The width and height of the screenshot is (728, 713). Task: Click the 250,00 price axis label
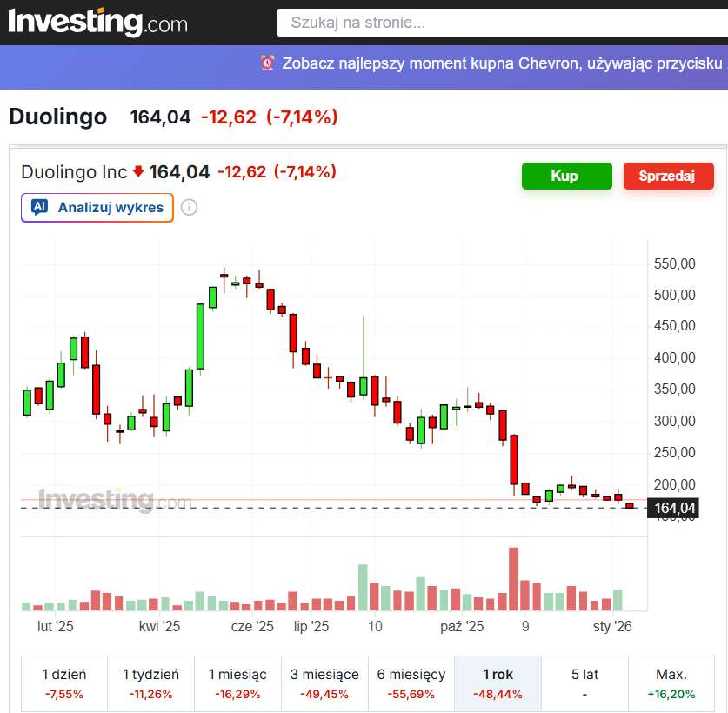(675, 453)
